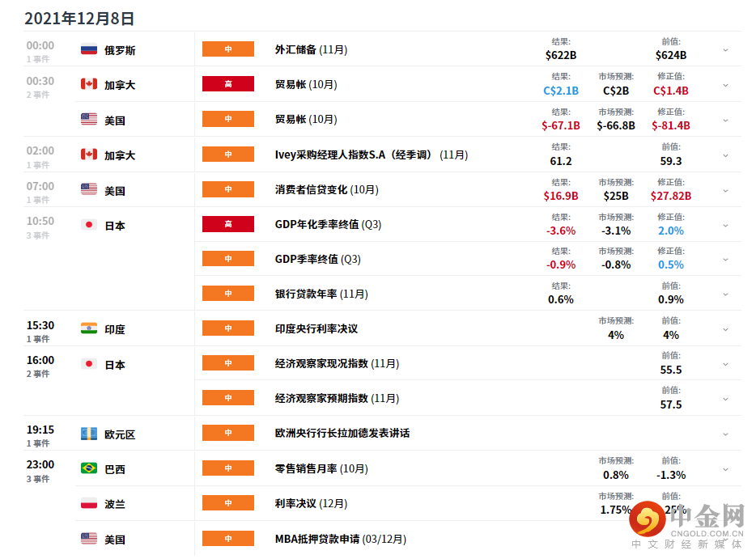Click the red result value $-67.1B

click(561, 125)
